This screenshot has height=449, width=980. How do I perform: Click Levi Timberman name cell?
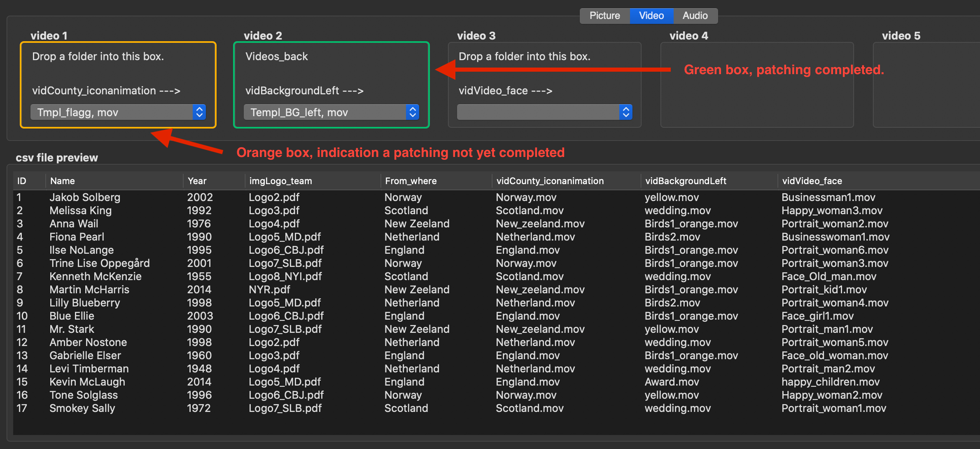click(x=89, y=369)
